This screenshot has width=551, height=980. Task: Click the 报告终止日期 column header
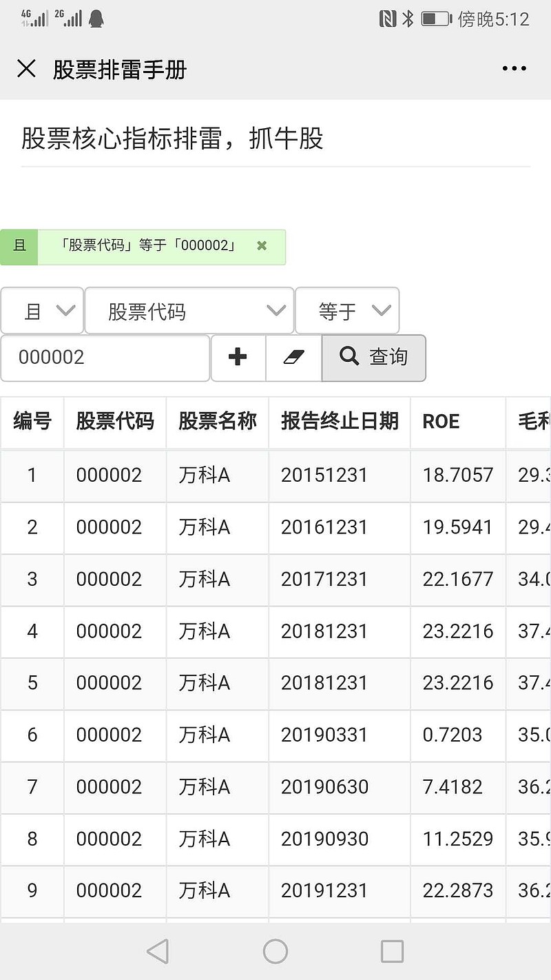[x=340, y=421]
